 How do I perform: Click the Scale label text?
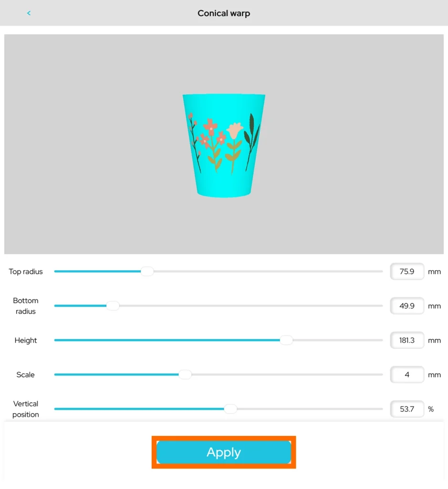(26, 374)
